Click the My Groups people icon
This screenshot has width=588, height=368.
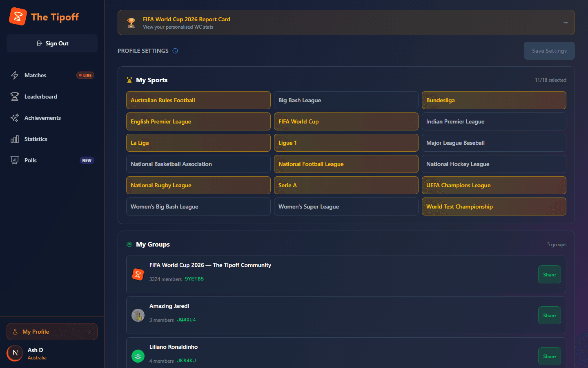(129, 245)
